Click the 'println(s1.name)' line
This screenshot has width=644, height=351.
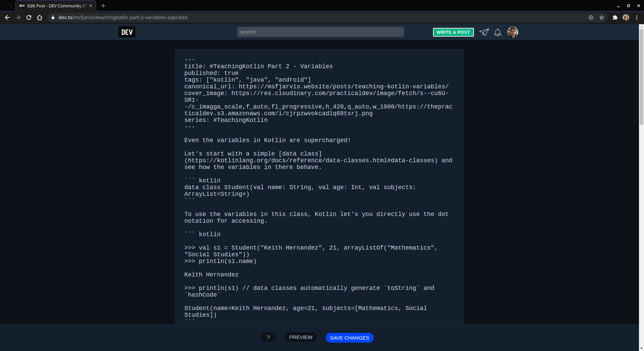pos(220,261)
